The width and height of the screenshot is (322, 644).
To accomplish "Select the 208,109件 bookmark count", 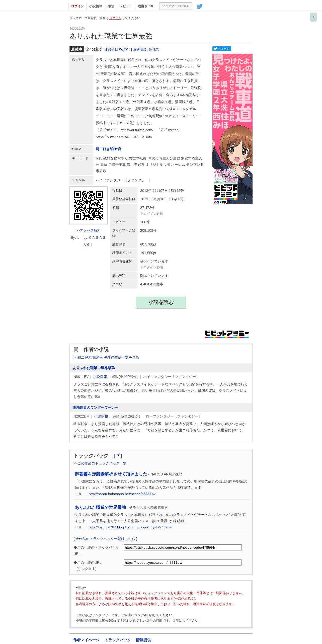I will (148, 230).
